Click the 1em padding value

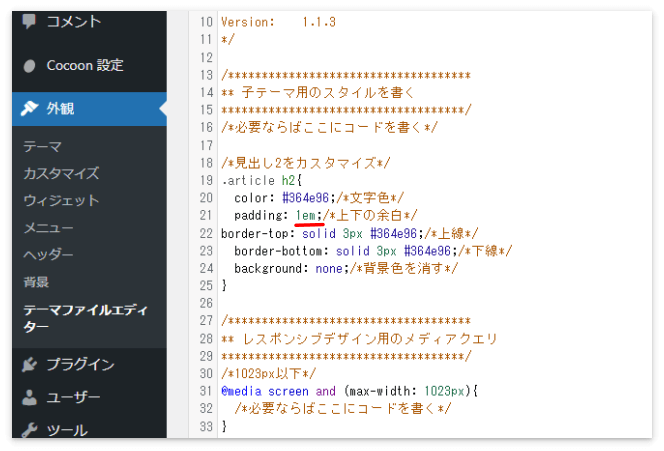click(306, 216)
